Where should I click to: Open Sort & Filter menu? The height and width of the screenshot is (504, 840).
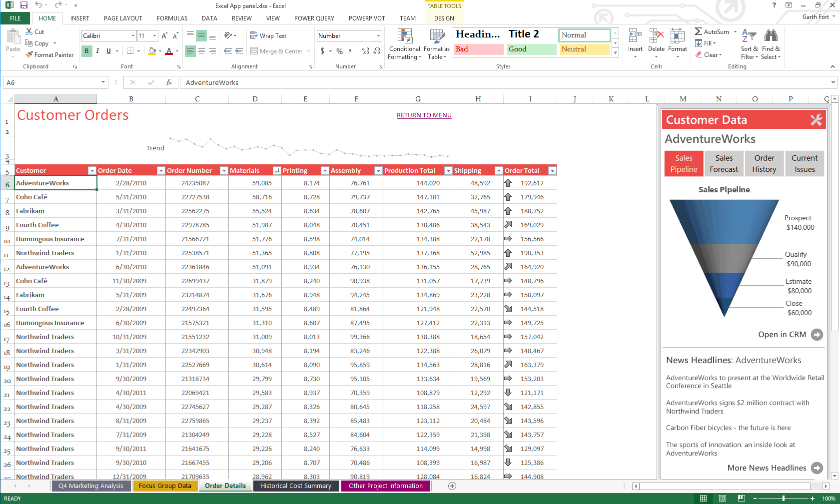[x=749, y=44]
